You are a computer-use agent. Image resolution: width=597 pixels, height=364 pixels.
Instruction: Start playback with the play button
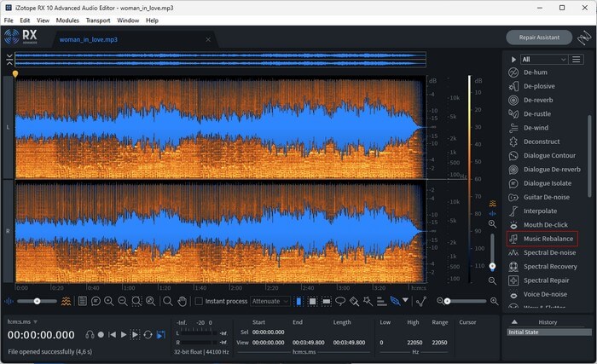(124, 335)
